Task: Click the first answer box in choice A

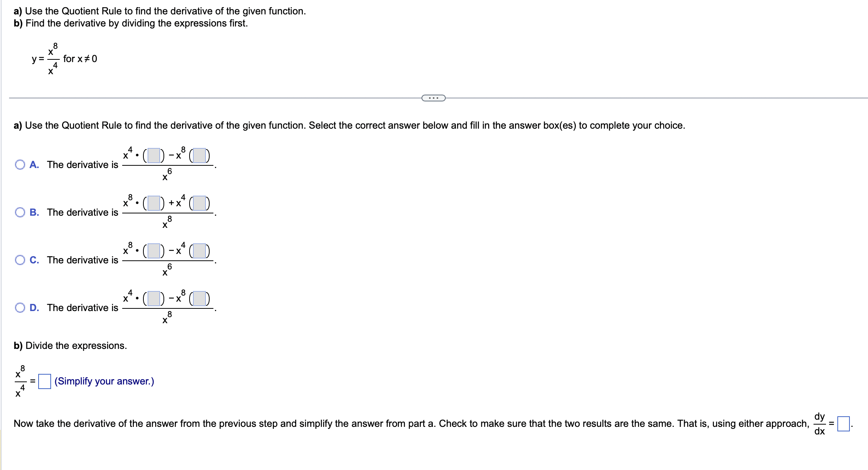Action: (x=153, y=155)
